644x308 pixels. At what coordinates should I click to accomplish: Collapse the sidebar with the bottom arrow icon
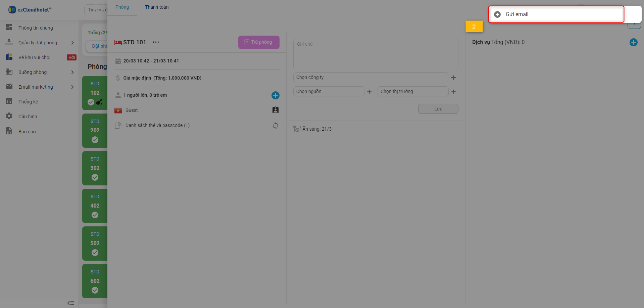70,303
